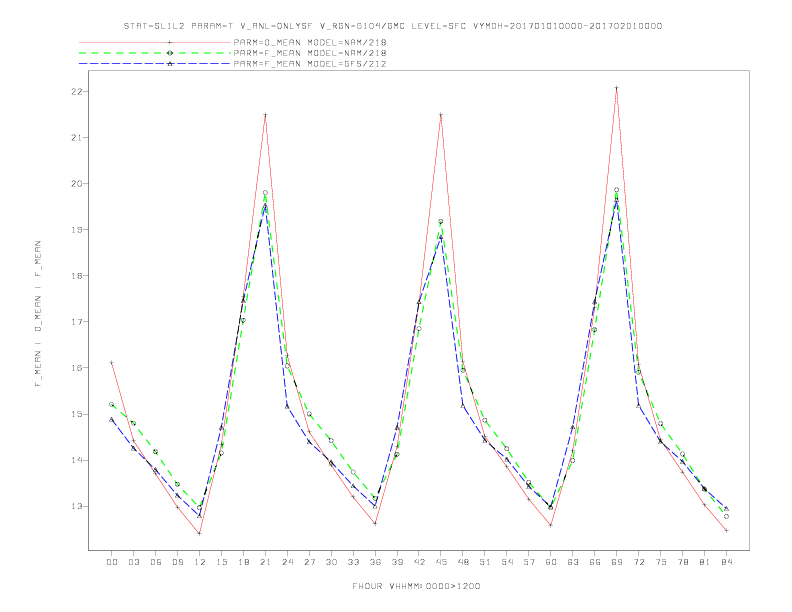Click y-axis tick label 19
Viewport: 792px width, 612px height.
76,230
